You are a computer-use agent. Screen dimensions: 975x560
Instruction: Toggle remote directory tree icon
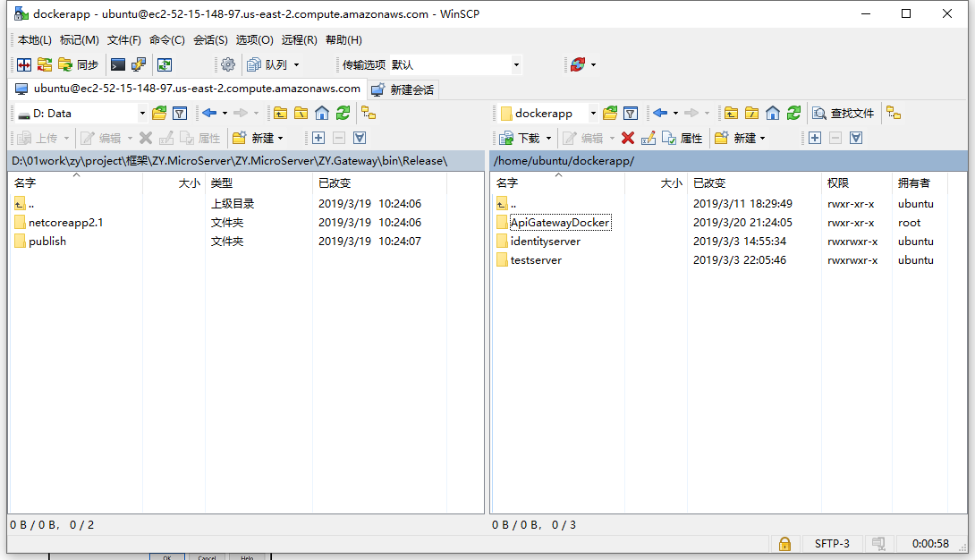coord(894,113)
